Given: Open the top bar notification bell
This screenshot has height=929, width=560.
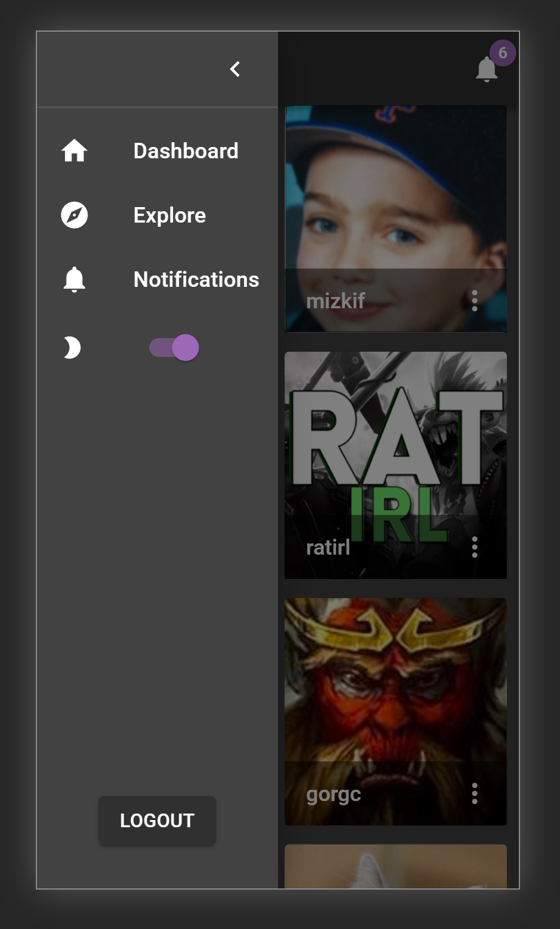Looking at the screenshot, I should (487, 69).
